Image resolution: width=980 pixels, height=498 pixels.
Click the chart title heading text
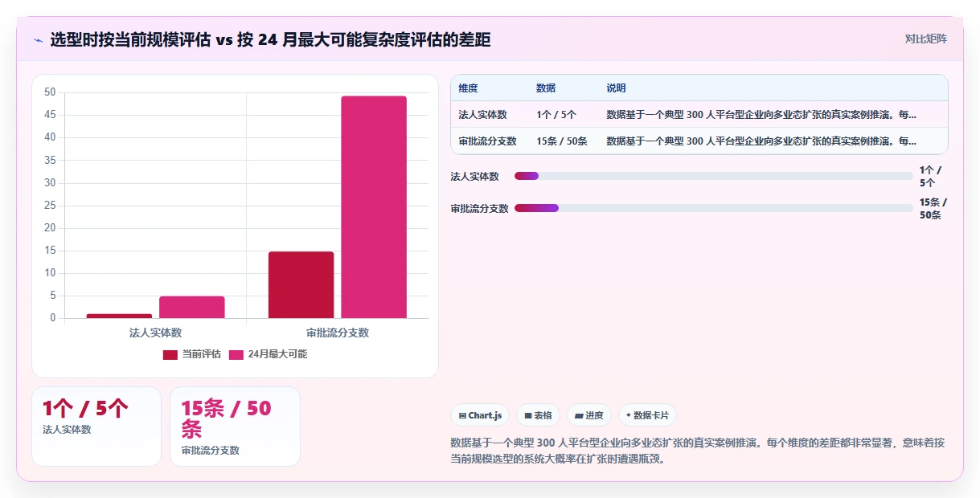tap(270, 39)
